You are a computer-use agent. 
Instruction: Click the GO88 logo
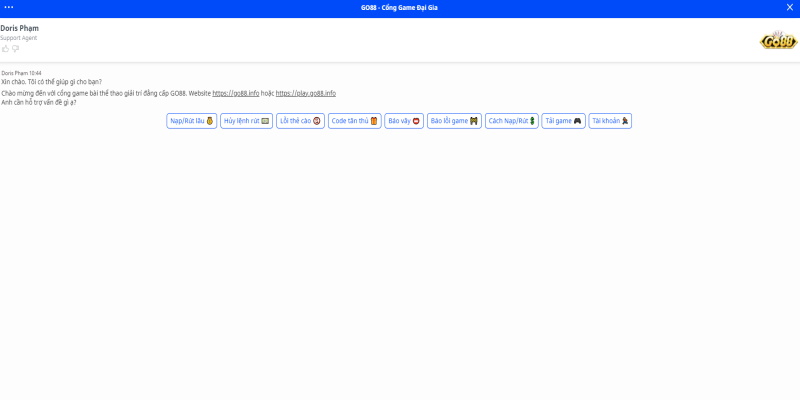point(778,40)
